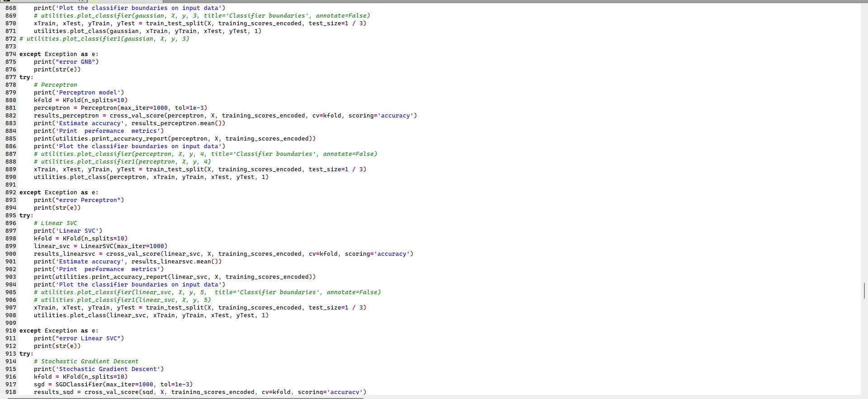868x399 pixels.
Task: Click "print(str(e))" on line 894
Action: [57, 208]
